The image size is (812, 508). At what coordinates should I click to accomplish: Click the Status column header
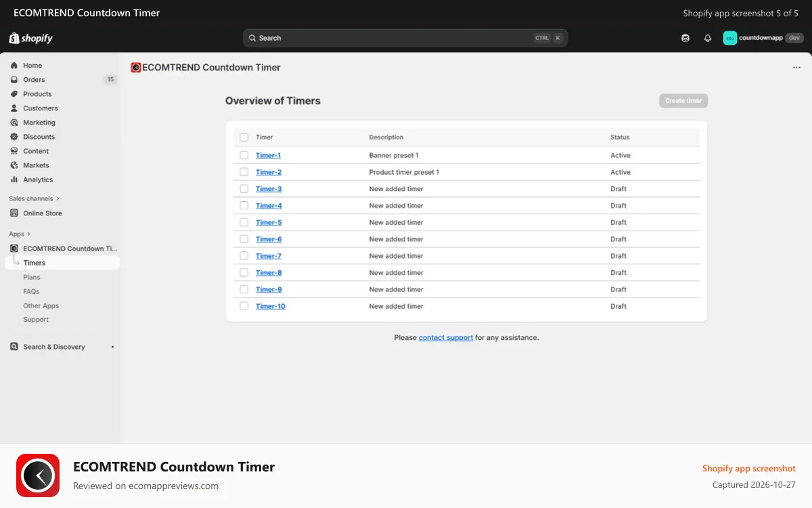[620, 137]
